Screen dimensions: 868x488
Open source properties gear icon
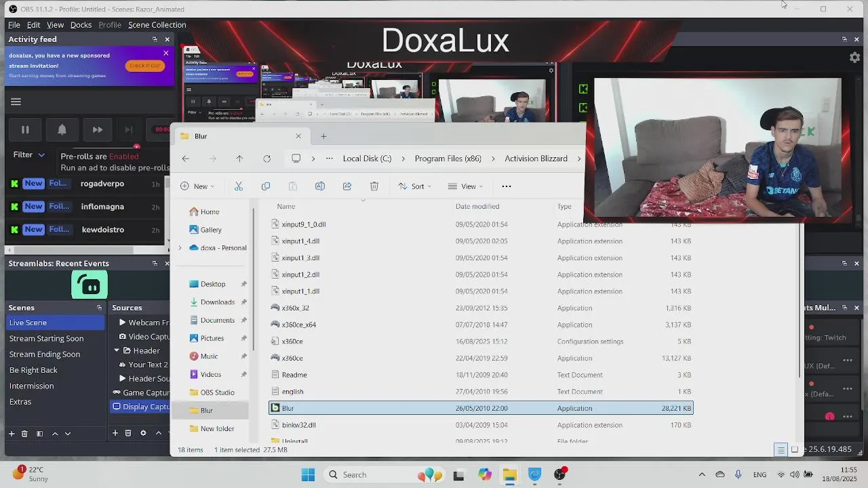tap(143, 434)
